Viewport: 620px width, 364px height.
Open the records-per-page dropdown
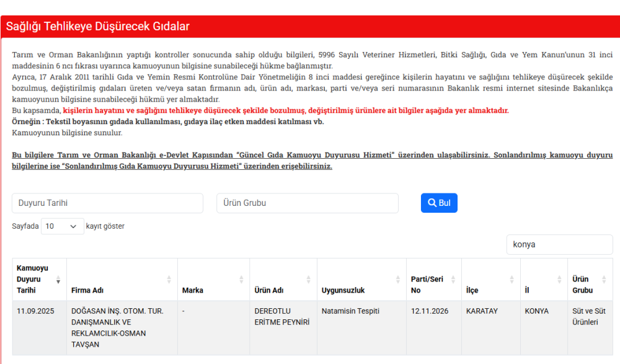click(62, 226)
